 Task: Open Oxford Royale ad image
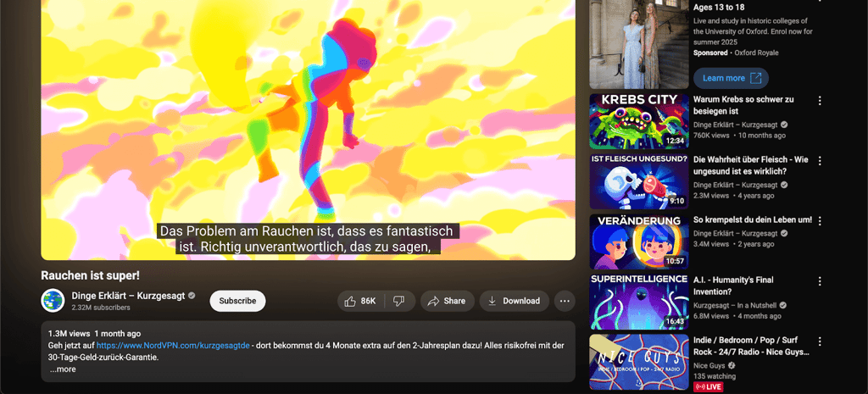[639, 44]
